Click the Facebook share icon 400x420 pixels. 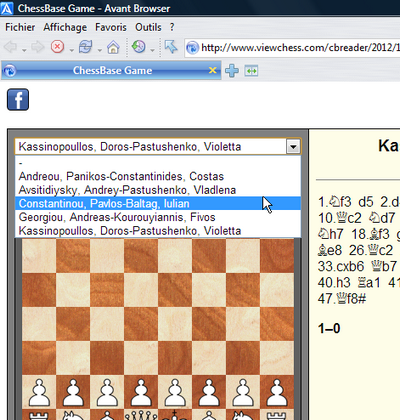(18, 99)
